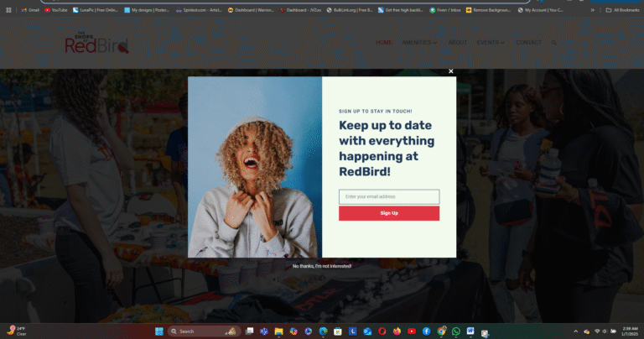
Task: Open Microsoft Store from the taskbar
Action: (338, 331)
